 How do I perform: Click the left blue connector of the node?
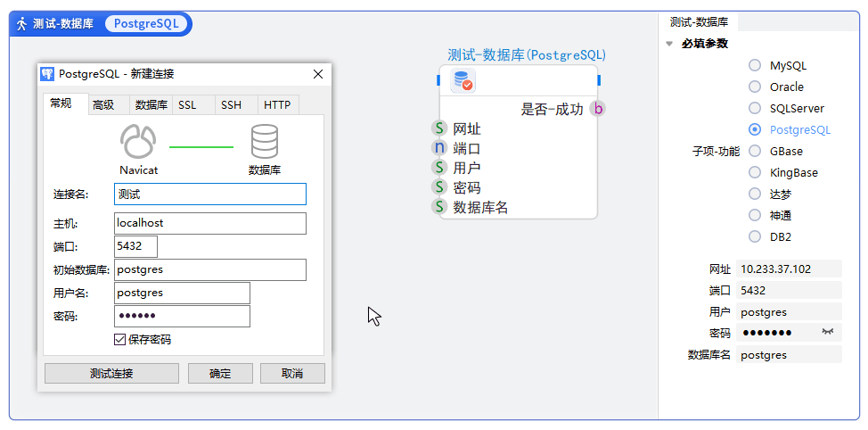(x=438, y=80)
